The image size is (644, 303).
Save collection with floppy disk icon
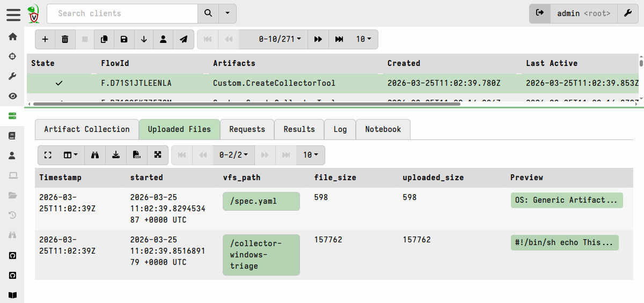pos(124,39)
